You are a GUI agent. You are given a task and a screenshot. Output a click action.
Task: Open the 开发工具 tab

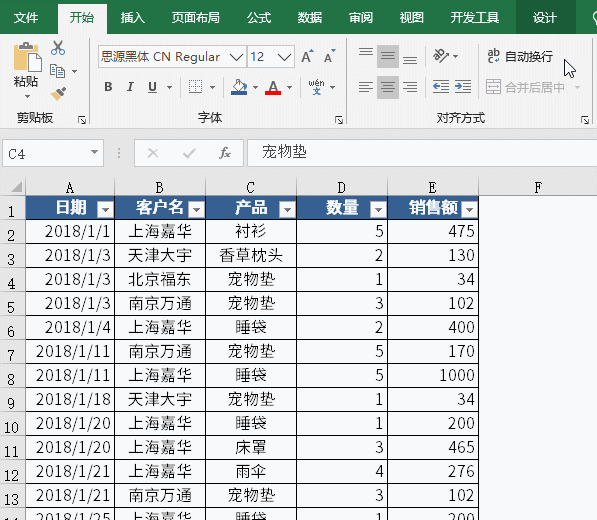point(475,18)
